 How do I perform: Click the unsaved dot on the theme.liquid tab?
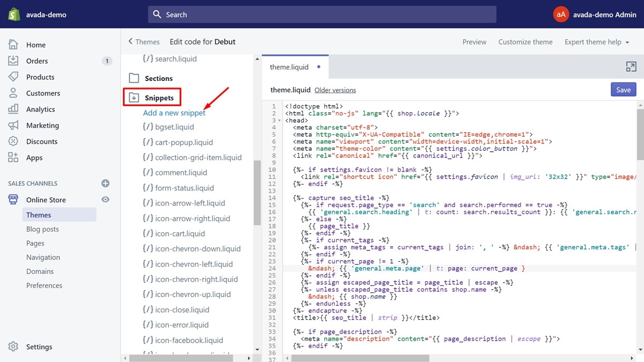tap(319, 67)
